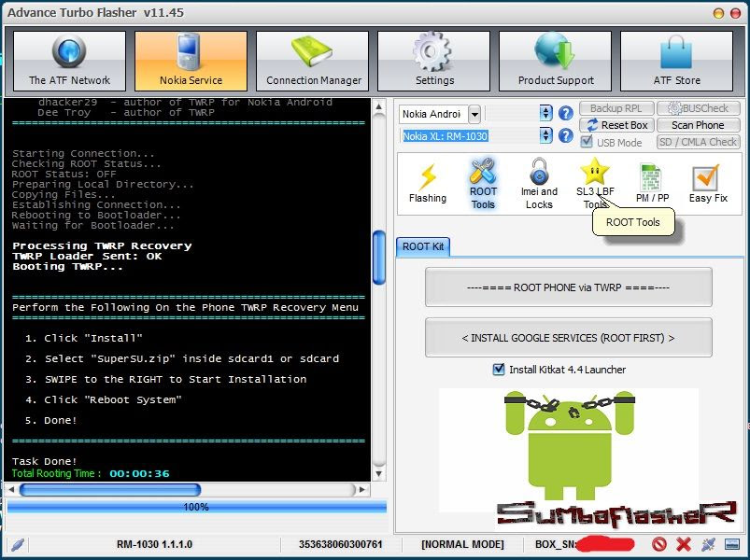Toggle the USB Mode checkbox
Screen dimensions: 750x560
(x=586, y=142)
